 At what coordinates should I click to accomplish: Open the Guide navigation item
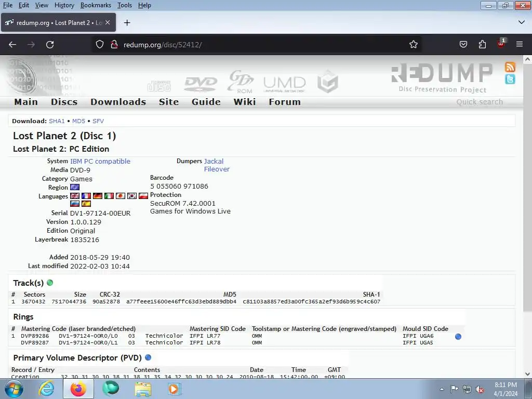(x=206, y=102)
